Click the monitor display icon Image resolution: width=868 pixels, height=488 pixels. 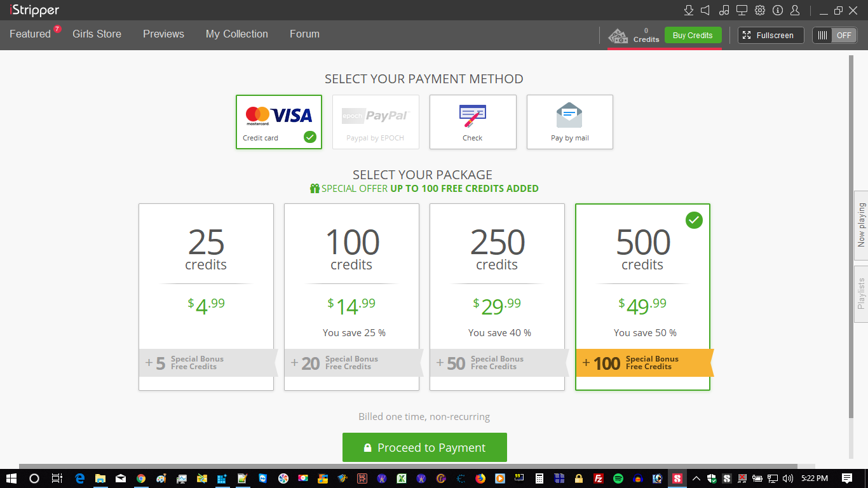[x=742, y=10]
